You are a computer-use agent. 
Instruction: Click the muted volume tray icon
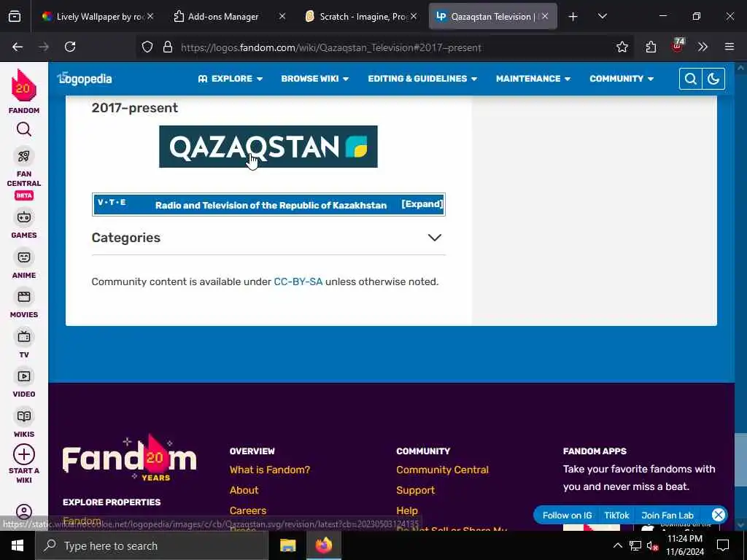[x=653, y=545]
